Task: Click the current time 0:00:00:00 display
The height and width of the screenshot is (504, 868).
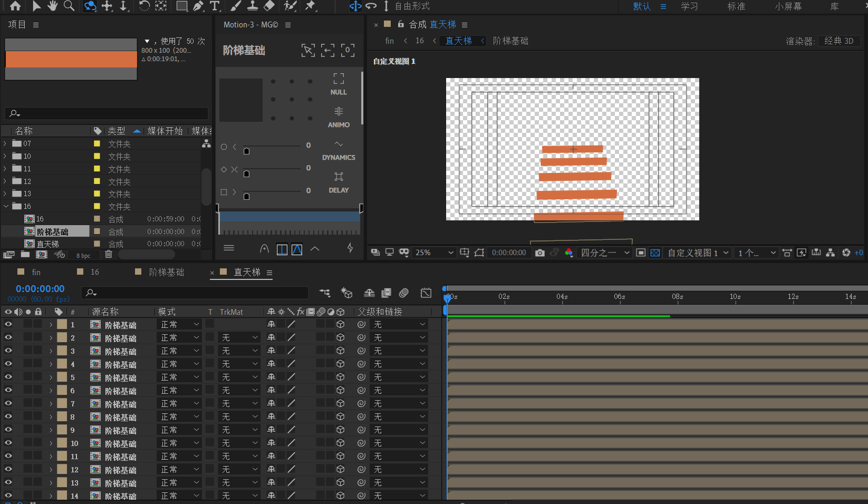Action: pos(40,289)
